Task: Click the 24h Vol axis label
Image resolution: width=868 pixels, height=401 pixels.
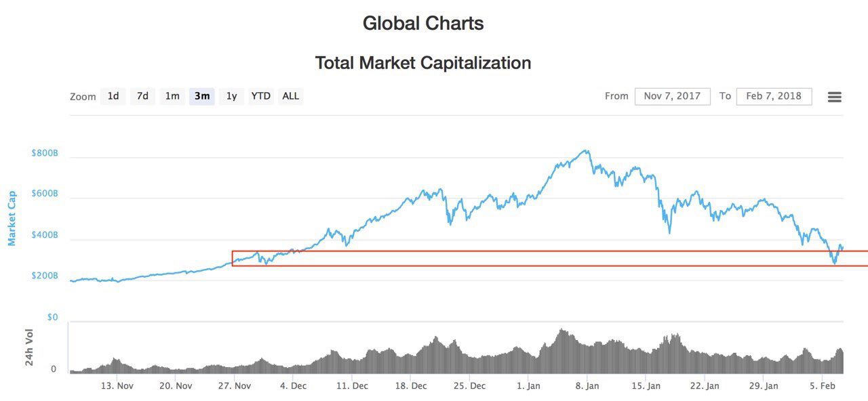Action: tap(29, 347)
